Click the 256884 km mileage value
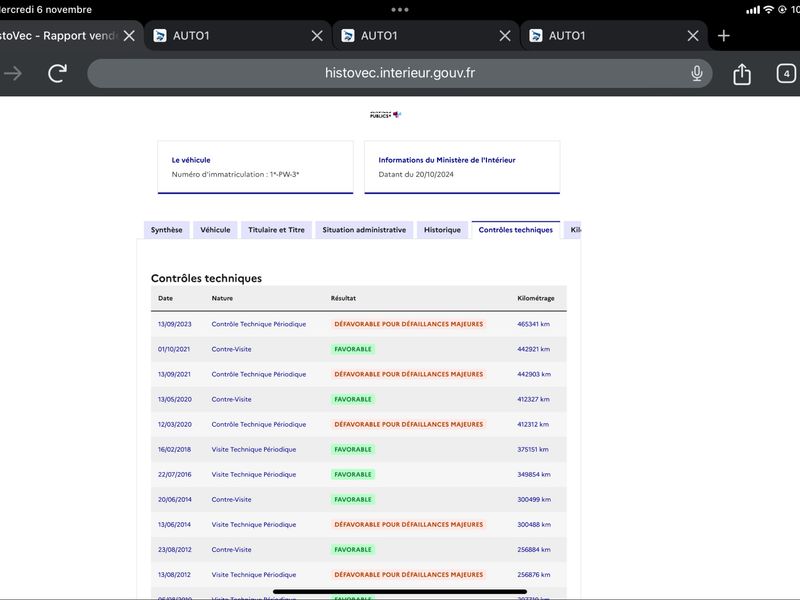This screenshot has height=600, width=800. click(534, 550)
